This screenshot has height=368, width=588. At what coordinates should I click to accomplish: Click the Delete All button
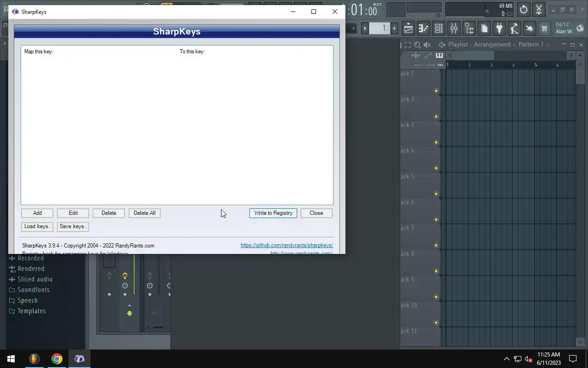pyautogui.click(x=145, y=213)
